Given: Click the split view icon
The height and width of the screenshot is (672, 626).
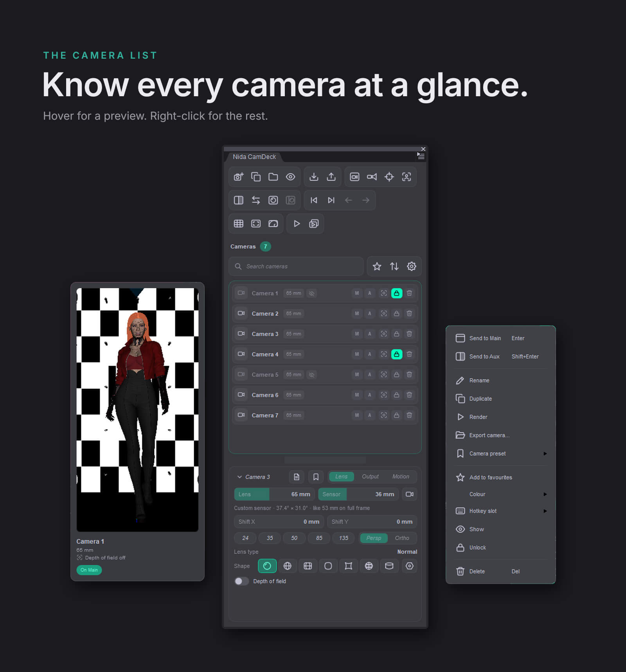Looking at the screenshot, I should [239, 200].
